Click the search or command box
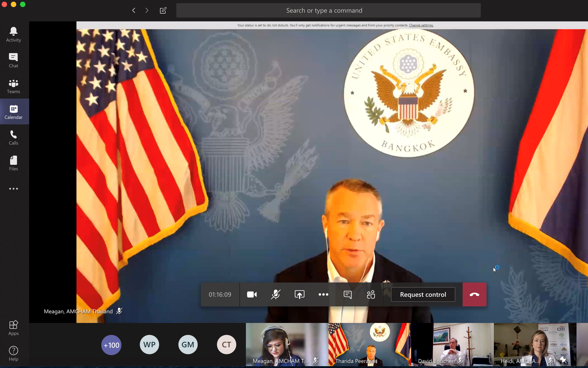The width and height of the screenshot is (588, 368). point(328,11)
